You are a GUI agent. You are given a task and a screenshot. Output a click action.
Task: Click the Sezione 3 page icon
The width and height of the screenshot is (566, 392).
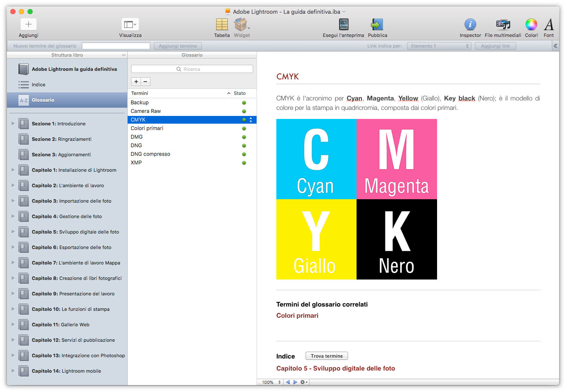24,155
